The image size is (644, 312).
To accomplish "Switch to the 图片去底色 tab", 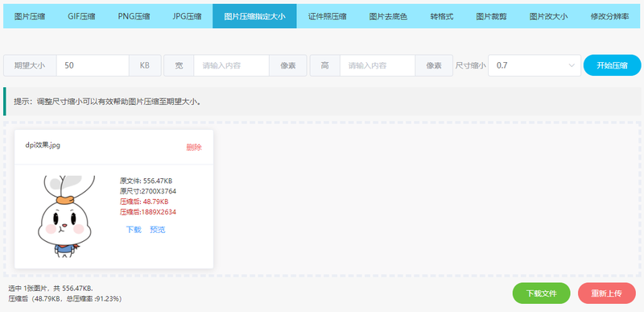I will coord(388,16).
